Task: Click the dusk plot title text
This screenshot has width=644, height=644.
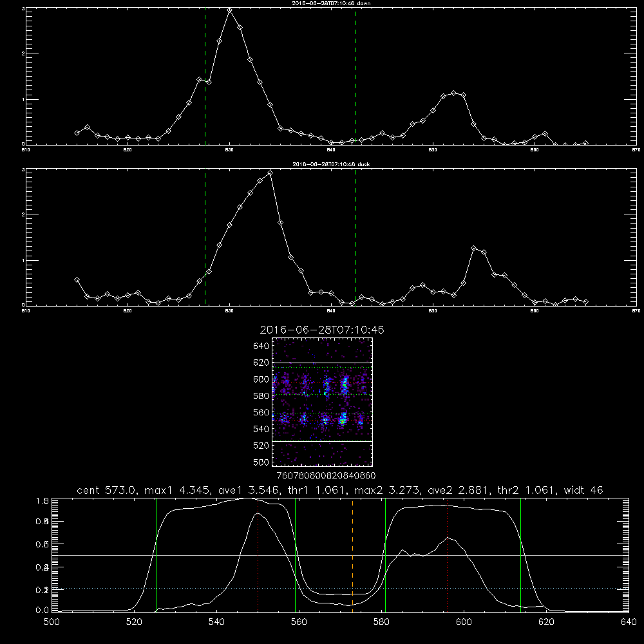Action: (331, 164)
